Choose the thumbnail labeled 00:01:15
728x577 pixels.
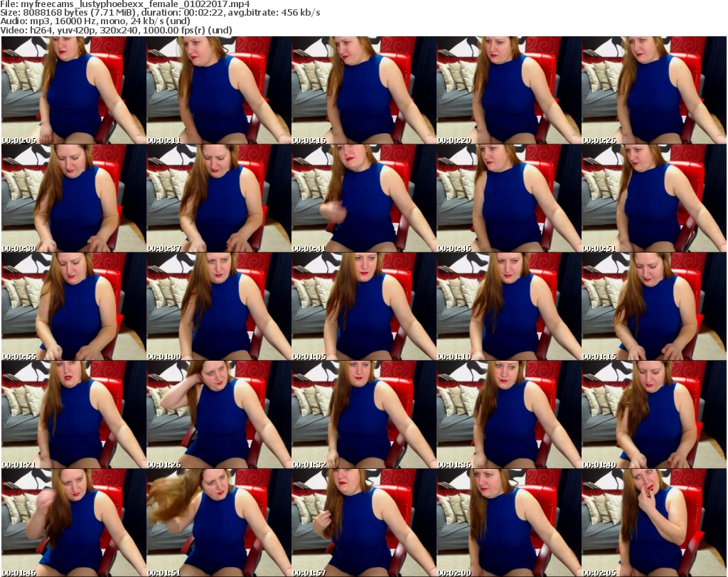pyautogui.click(x=654, y=307)
